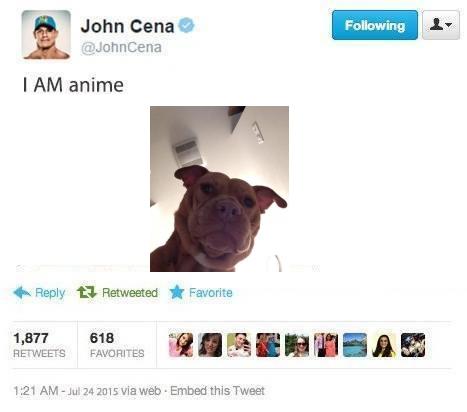View the 618 favorites list

pos(117,345)
